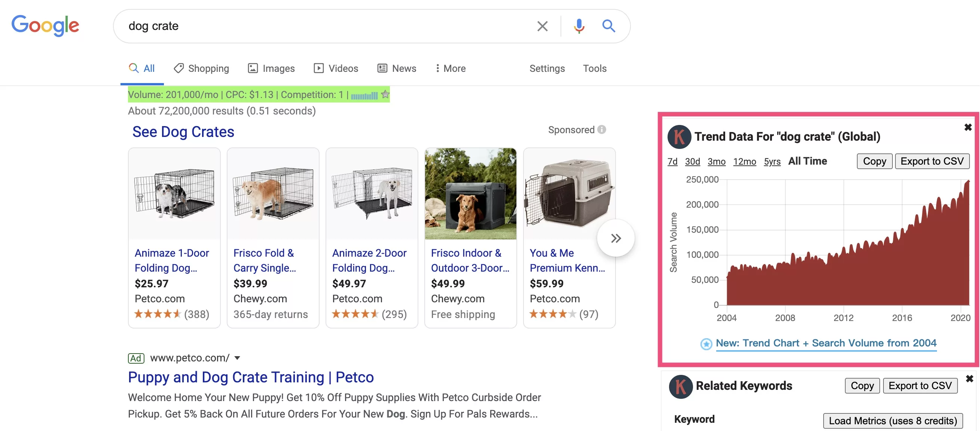Expand the petco.com ad dropdown arrow

237,358
